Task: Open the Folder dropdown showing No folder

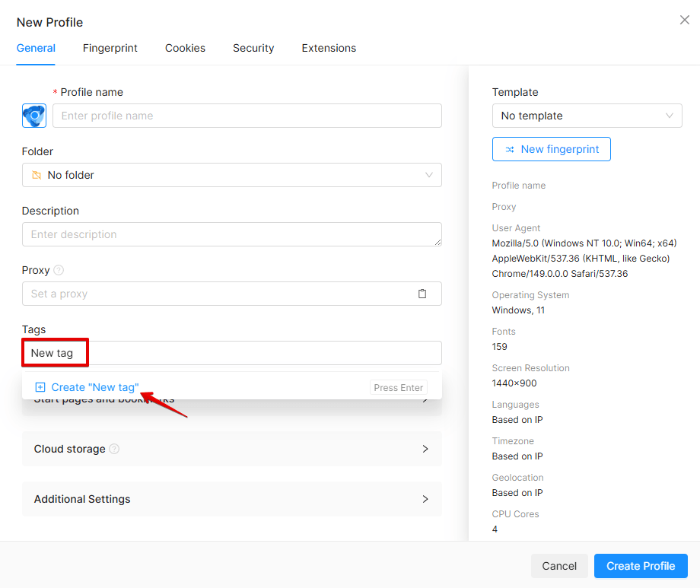Action: coord(232,175)
